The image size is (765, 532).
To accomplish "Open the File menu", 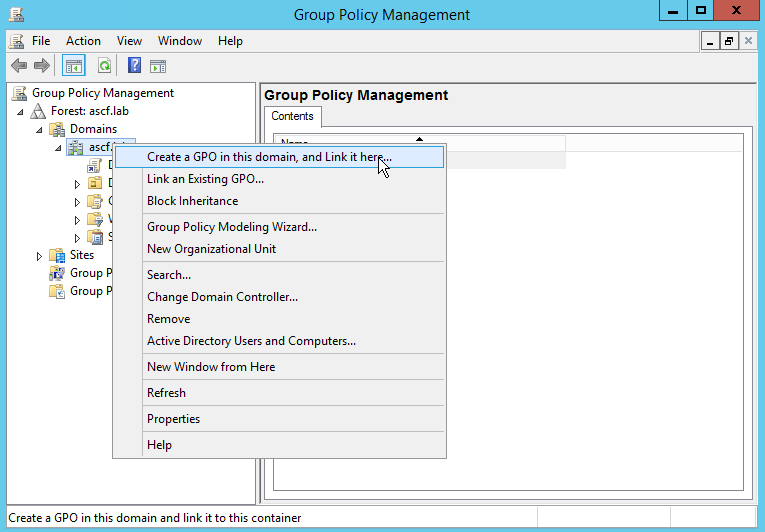I will (41, 41).
